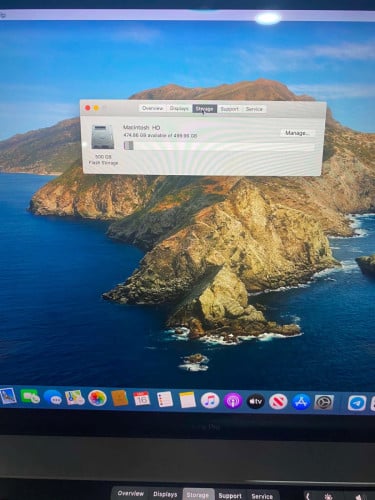375x500 pixels.
Task: Click the Manage... button
Action: pyautogui.click(x=297, y=133)
